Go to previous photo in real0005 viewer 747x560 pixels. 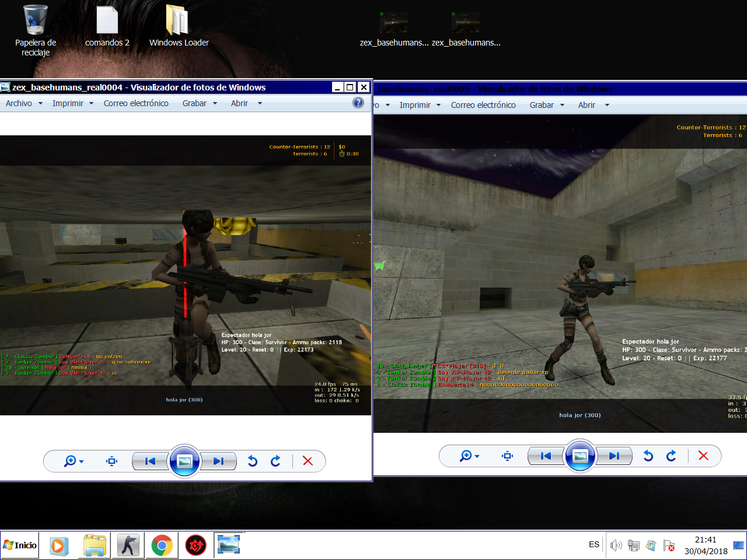point(546,456)
